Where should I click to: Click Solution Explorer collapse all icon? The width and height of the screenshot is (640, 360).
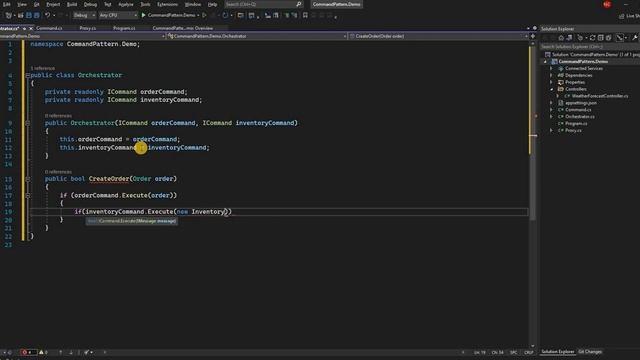(x=601, y=38)
